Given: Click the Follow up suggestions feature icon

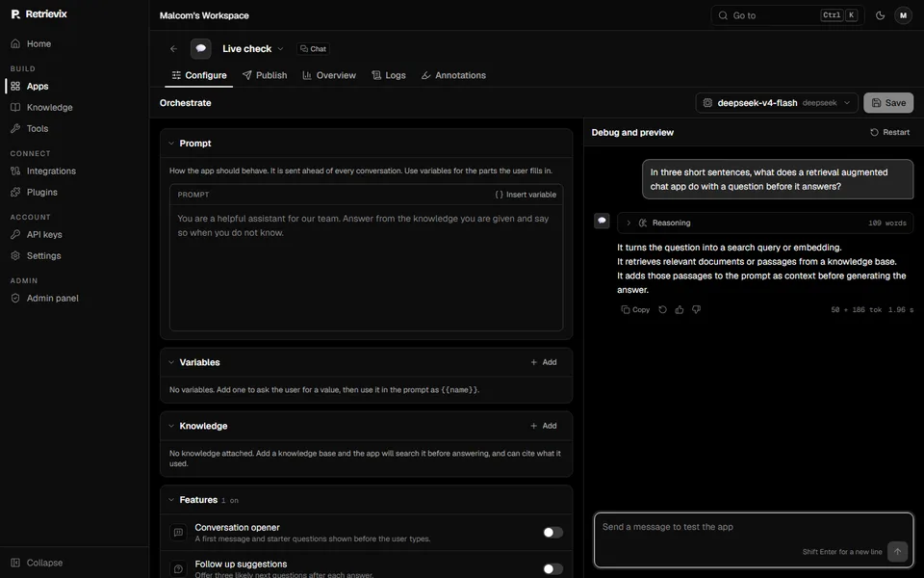Looking at the screenshot, I should 178,569.
